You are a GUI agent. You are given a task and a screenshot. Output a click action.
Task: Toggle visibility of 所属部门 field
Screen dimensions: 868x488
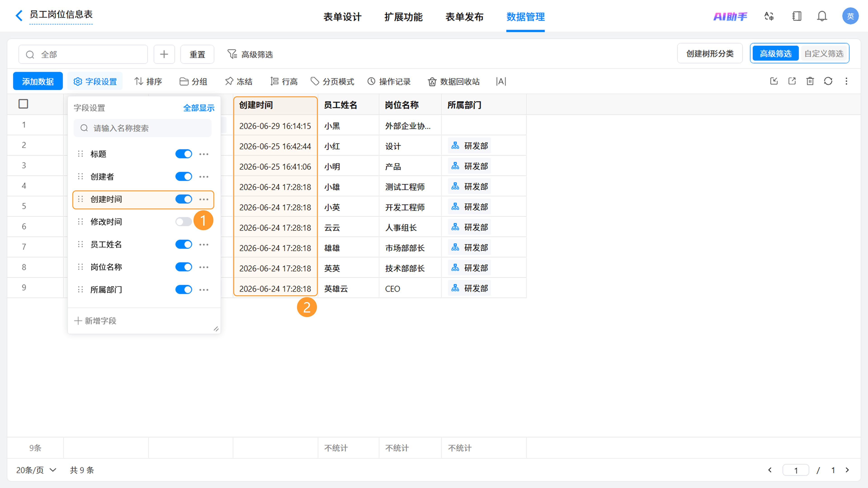184,289
